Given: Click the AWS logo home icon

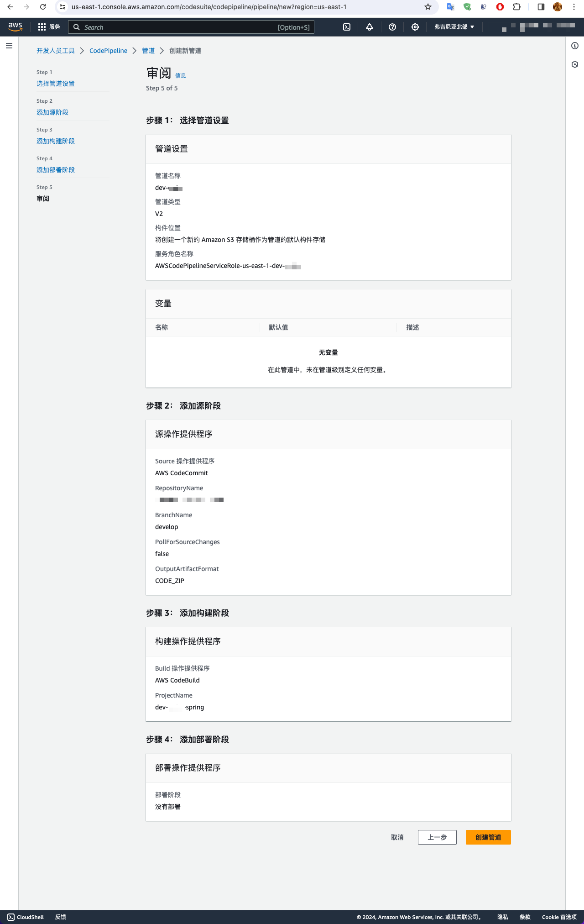Looking at the screenshot, I should [x=15, y=27].
